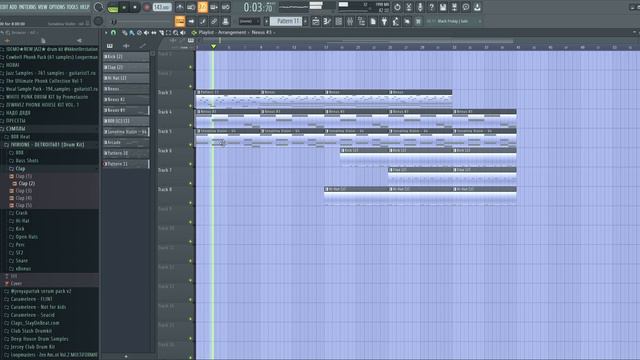Open the Piano roll view icon
The width and height of the screenshot is (640, 360).
[327, 22]
